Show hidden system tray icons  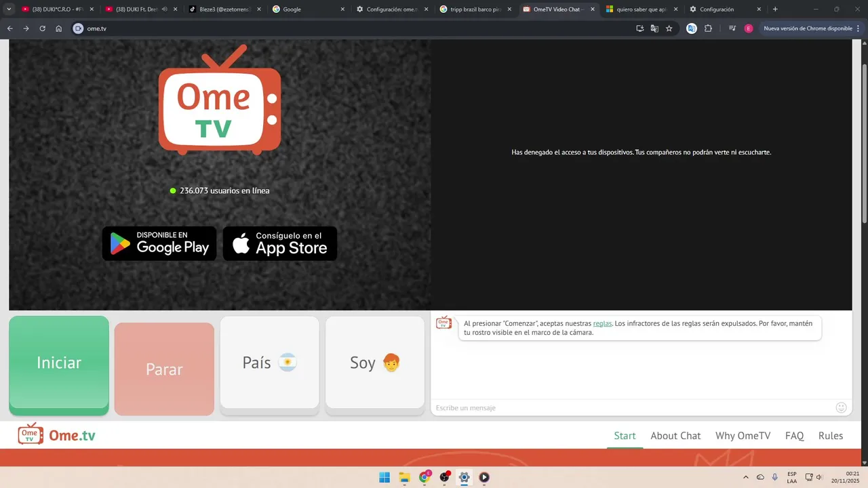tap(746, 477)
